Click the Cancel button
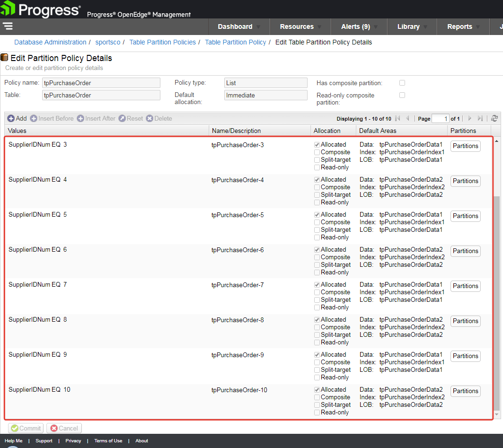The width and height of the screenshot is (503, 448). coord(64,428)
